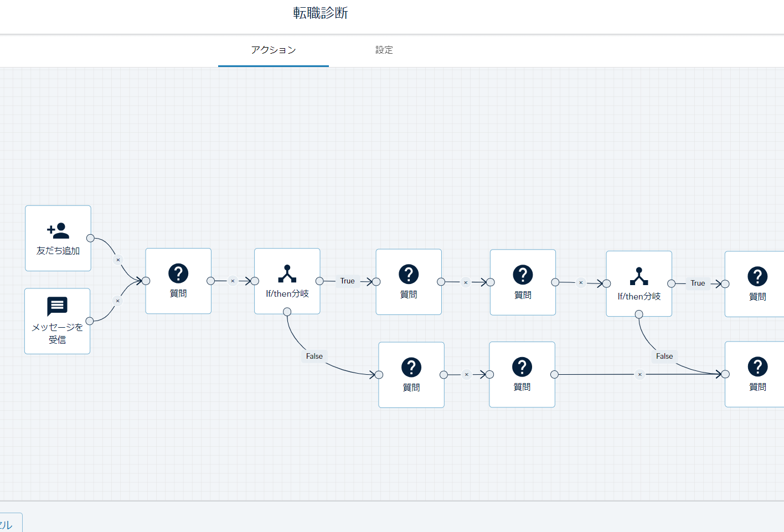Click the output port of 友だち追加 node
Screen dimensions: 784x532
pyautogui.click(x=90, y=238)
